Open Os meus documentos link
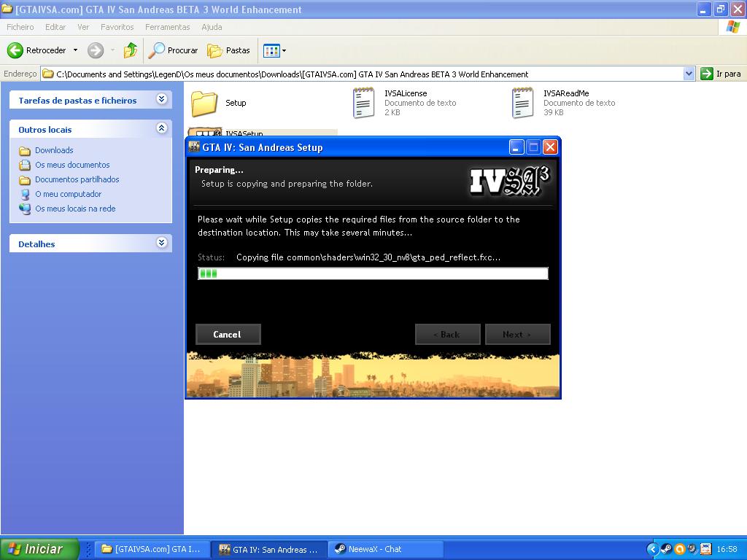 (x=72, y=165)
